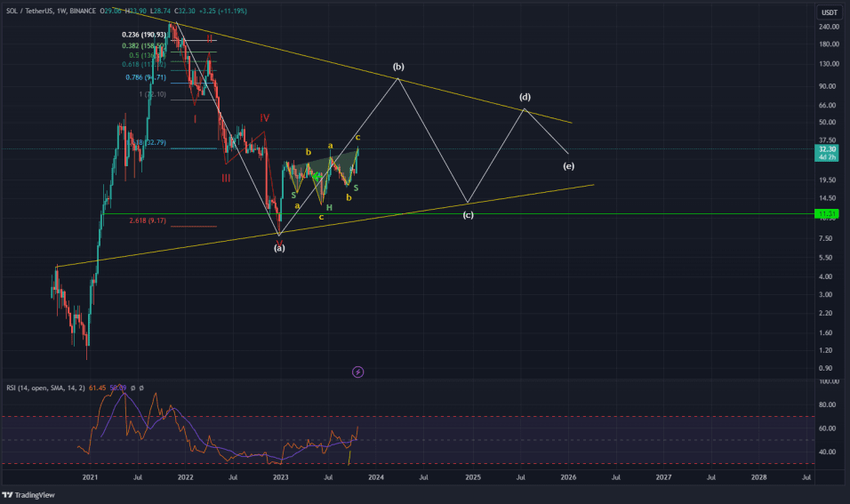
Task: Click the 40.00 RSI scale label
Action: (827, 452)
